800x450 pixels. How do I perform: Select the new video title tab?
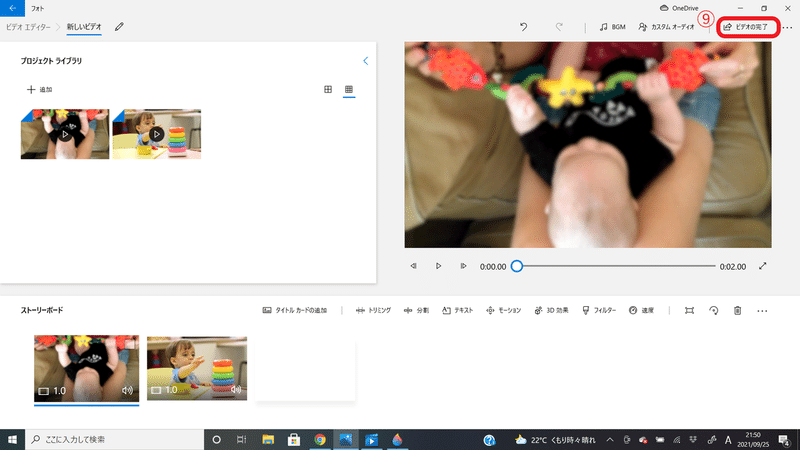84,27
